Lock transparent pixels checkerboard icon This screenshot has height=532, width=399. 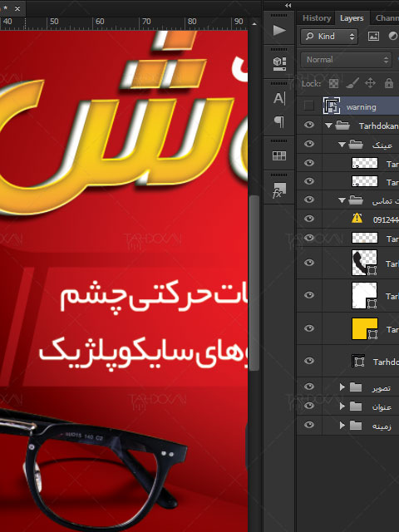(x=333, y=83)
